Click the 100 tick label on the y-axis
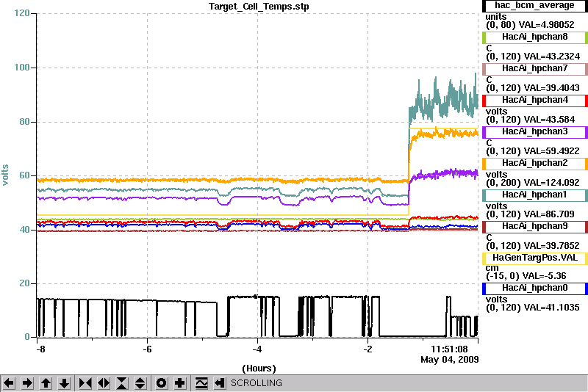Viewport: 588px width, 392px height. [x=22, y=68]
